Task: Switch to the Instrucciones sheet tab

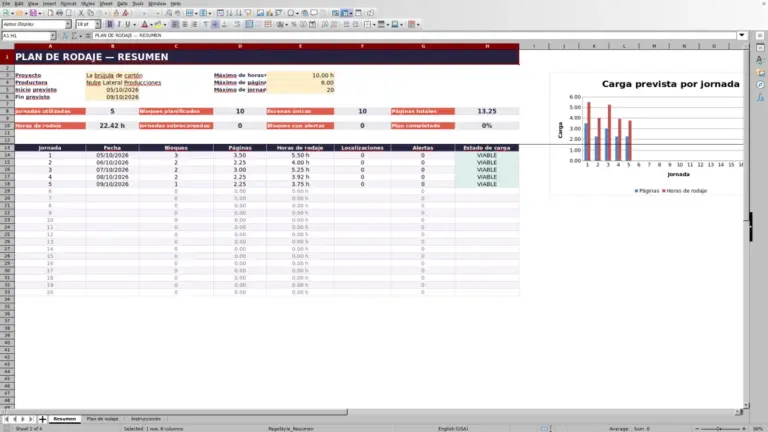Action: click(x=145, y=419)
